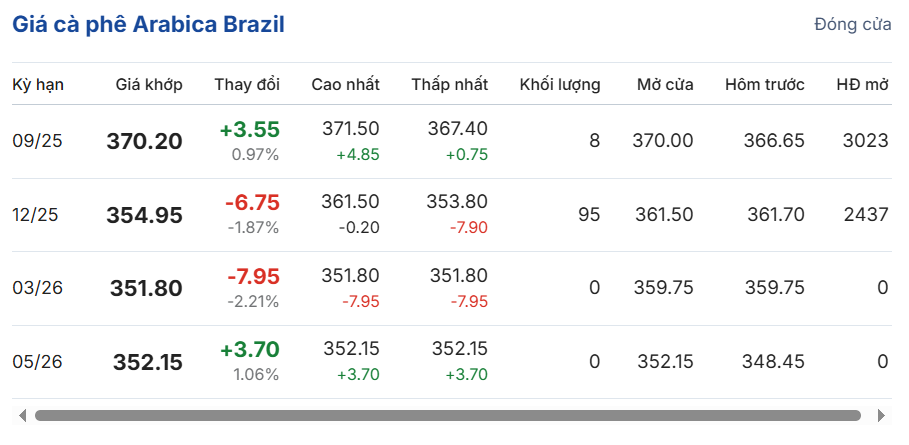Click the Hôm trước column header
The width and height of the screenshot is (909, 445).
pos(765,85)
